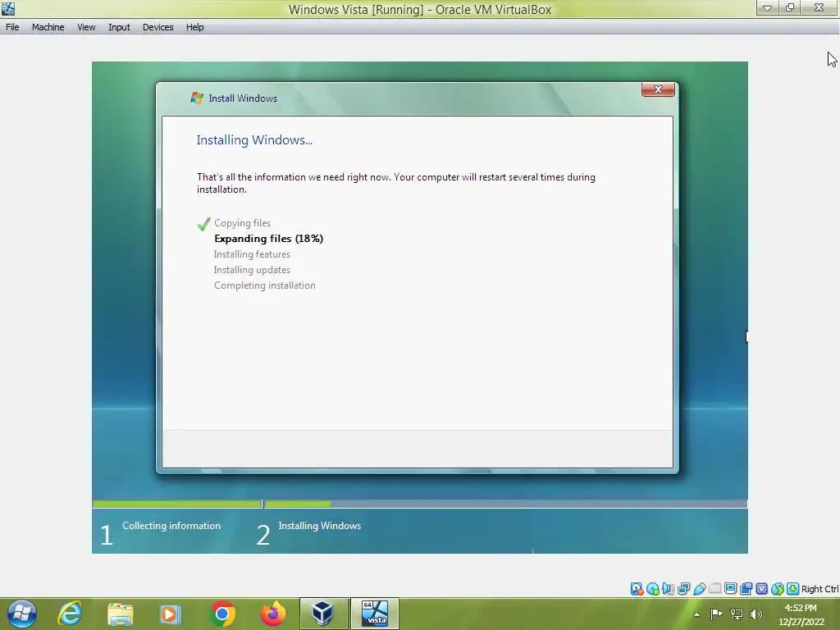Image resolution: width=840 pixels, height=630 pixels.
Task: Click the network adapters indicator
Action: click(683, 589)
